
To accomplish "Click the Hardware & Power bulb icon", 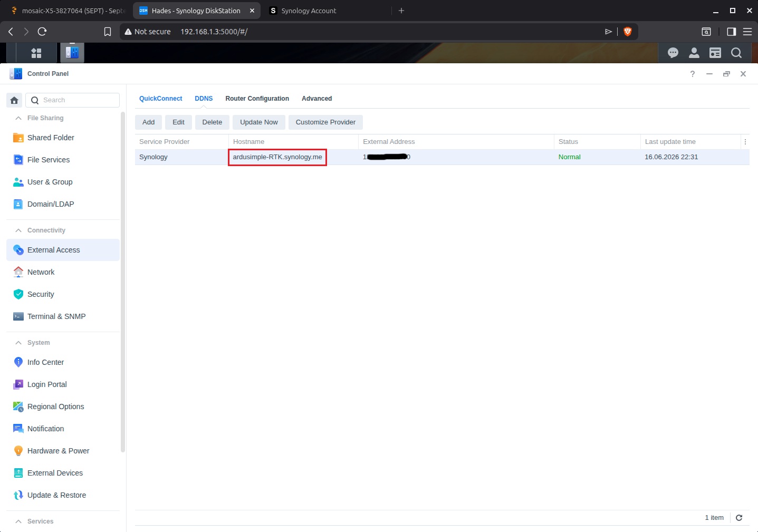I will click(x=18, y=451).
